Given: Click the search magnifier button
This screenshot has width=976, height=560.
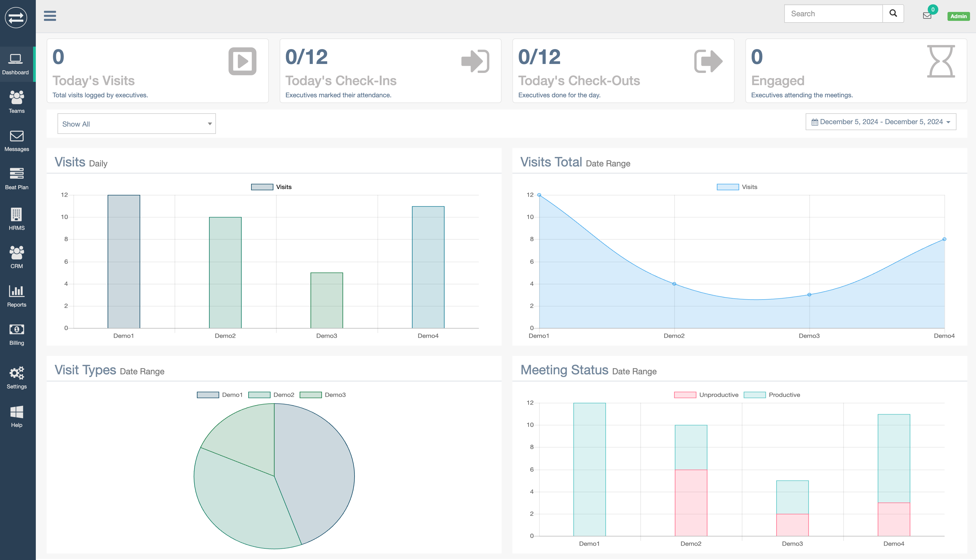Looking at the screenshot, I should coord(893,14).
